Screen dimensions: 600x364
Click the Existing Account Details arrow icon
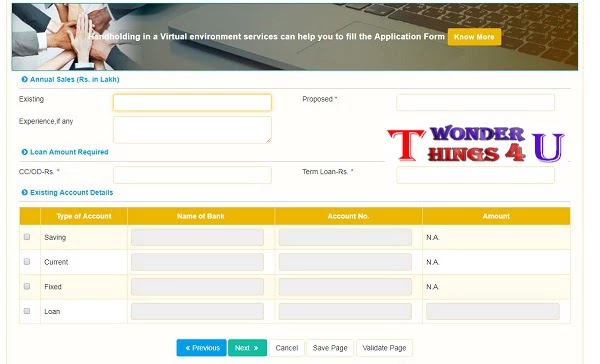pyautogui.click(x=24, y=192)
